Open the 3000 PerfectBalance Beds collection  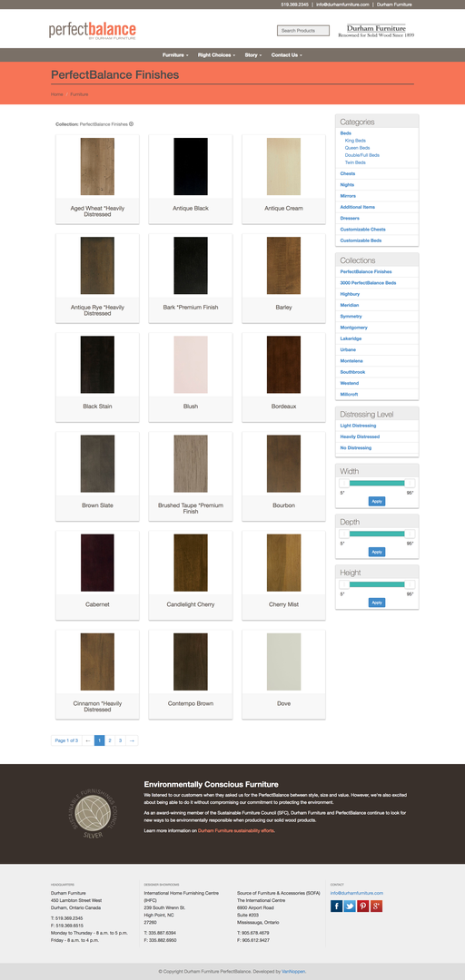coord(368,282)
